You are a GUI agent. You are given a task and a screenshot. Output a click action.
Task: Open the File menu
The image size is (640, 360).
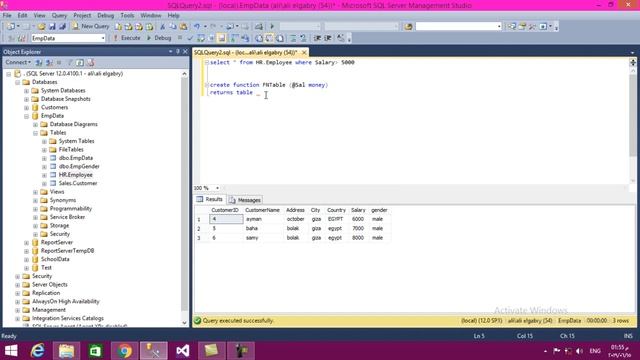(7, 16)
